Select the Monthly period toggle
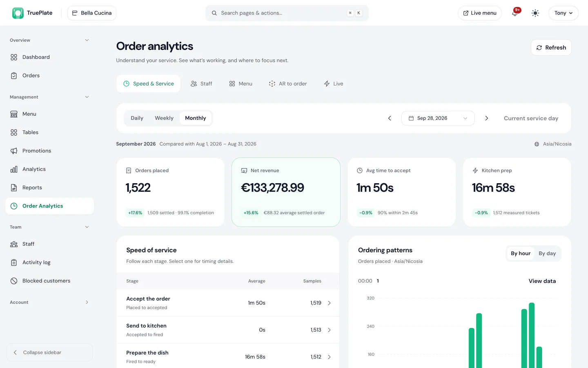The image size is (588, 368). click(196, 118)
